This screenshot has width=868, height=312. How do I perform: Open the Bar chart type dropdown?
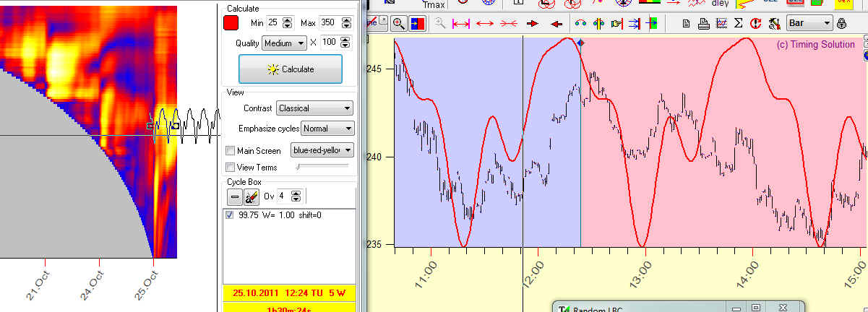point(809,23)
